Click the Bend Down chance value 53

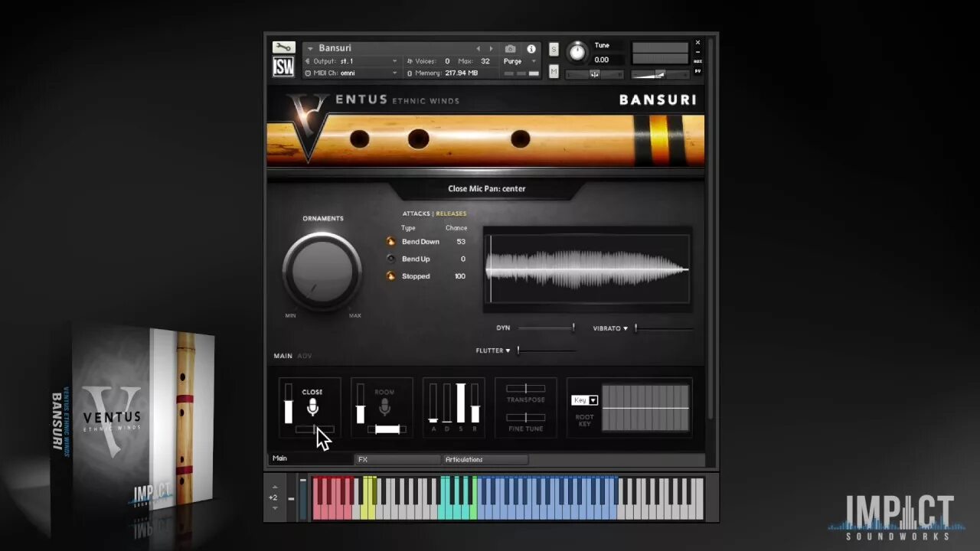(x=461, y=242)
